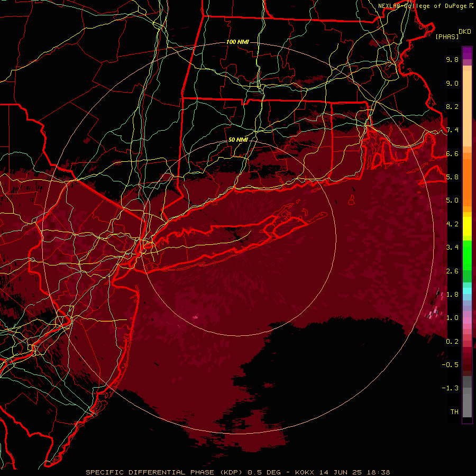Pick the purple top band of the color bar
Image resolution: width=476 pixels, height=476 pixels.
tap(467, 53)
